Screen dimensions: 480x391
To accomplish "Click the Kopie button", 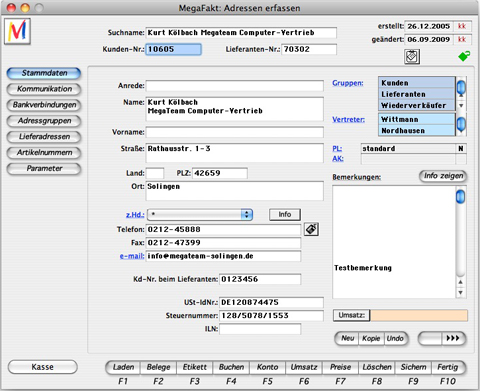I will point(371,338).
